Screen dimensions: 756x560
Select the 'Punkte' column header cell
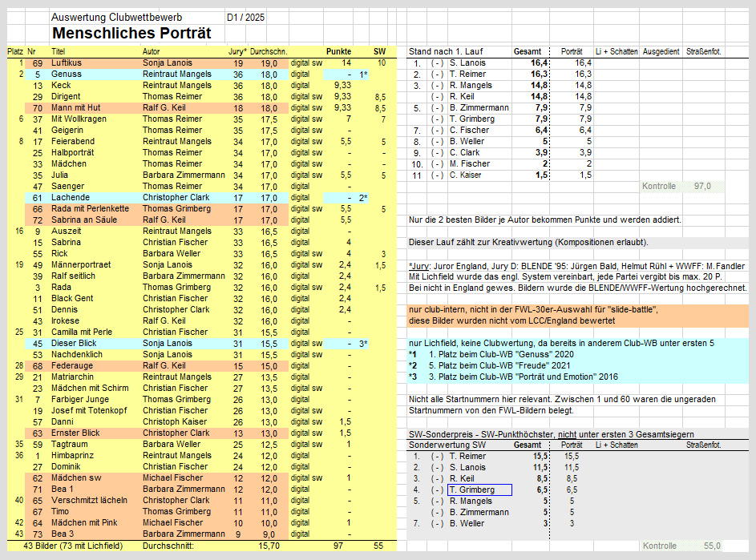coord(338,51)
